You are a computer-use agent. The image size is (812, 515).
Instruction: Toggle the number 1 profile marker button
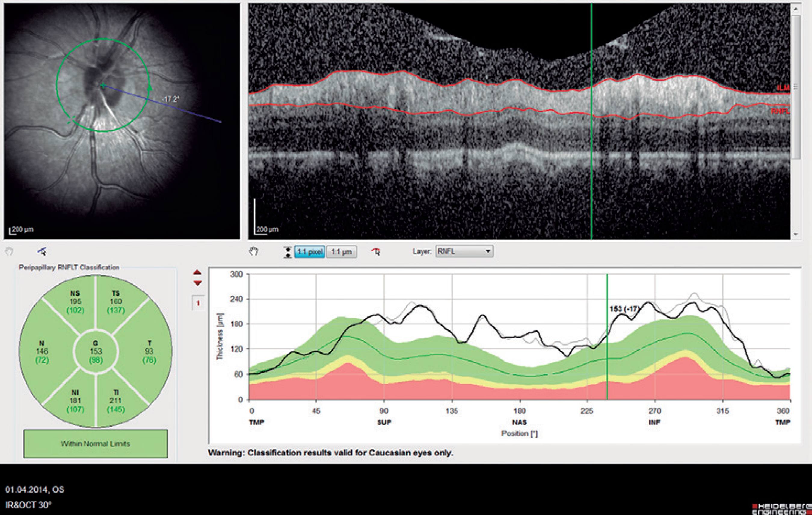[198, 303]
